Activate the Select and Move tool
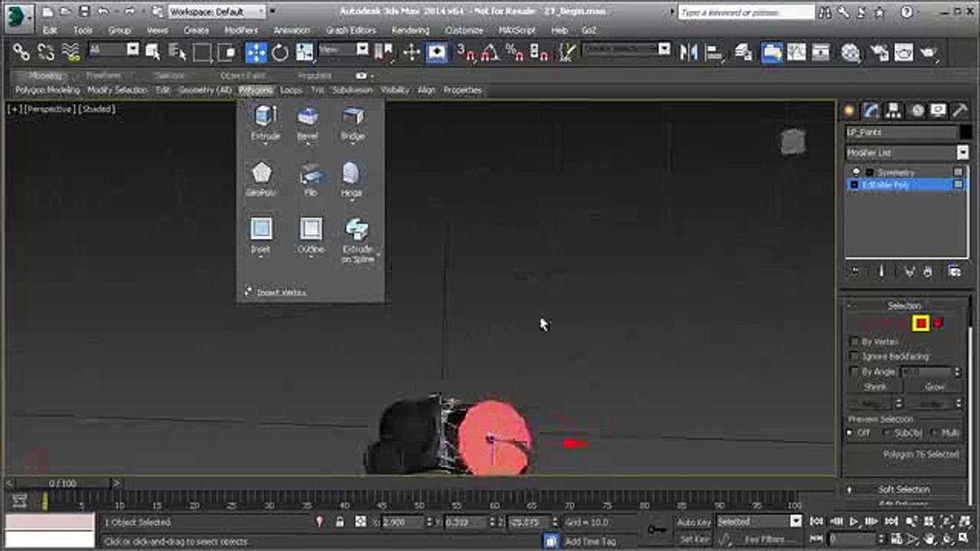The image size is (980, 551). coord(256,52)
